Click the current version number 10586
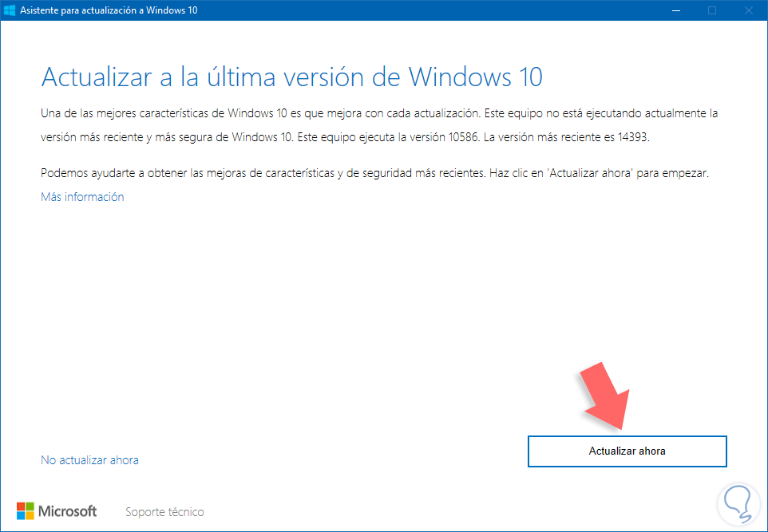768x532 pixels. [463, 137]
